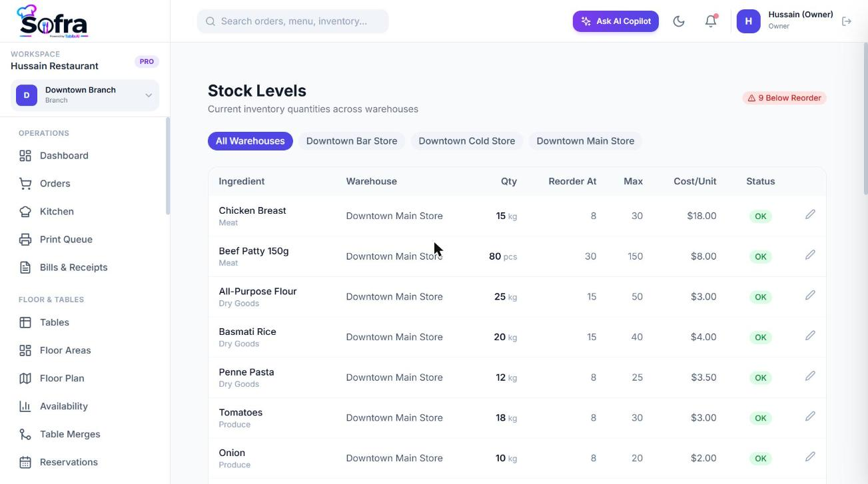Click the Orders cart icon
Image resolution: width=868 pixels, height=484 pixels.
[25, 184]
